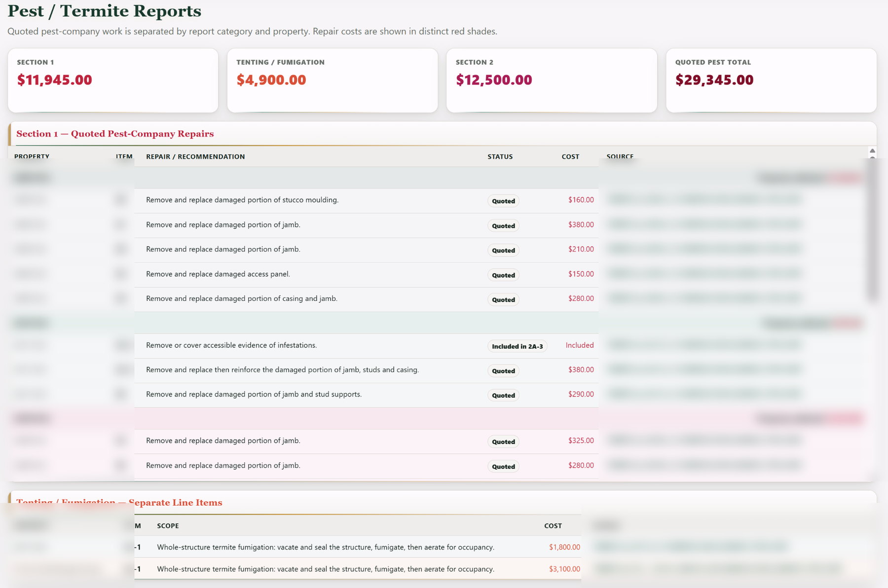The image size is (888, 588).
Task: Select 'Remove and replace damaged access panel.' row
Action: [218, 274]
